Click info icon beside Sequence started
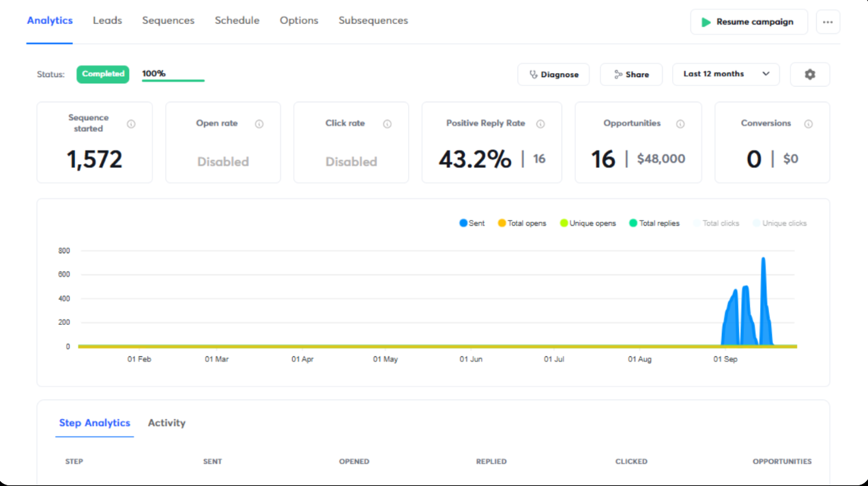Viewport: 868px width, 486px height. coord(131,124)
